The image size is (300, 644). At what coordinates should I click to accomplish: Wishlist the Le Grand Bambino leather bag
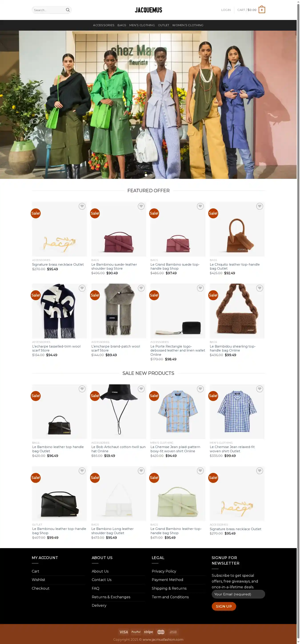(200, 471)
